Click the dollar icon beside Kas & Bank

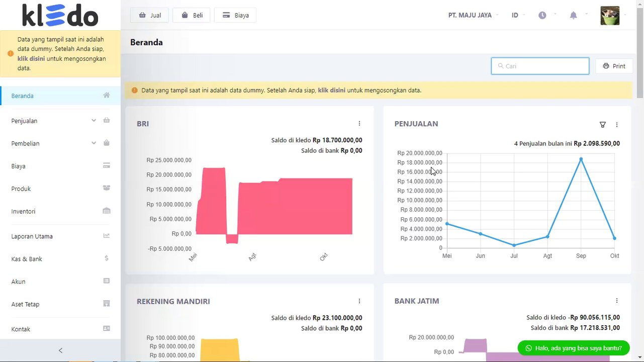point(107,258)
